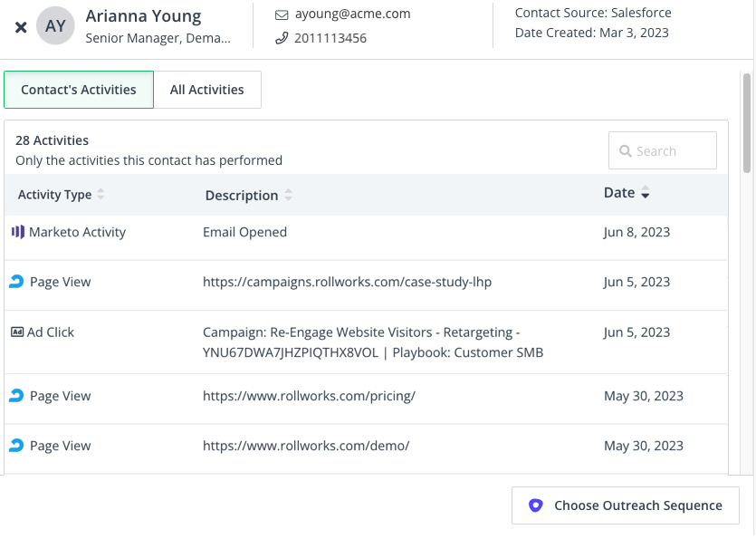Viewport: 756px width, 539px height.
Task: Sort by Description column arrows
Action: tap(288, 196)
